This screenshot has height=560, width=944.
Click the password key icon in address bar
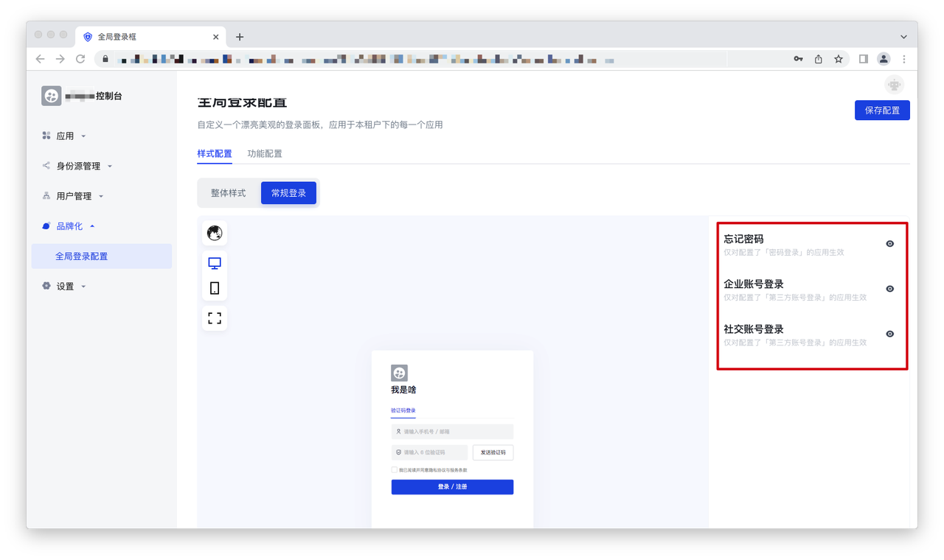[798, 59]
